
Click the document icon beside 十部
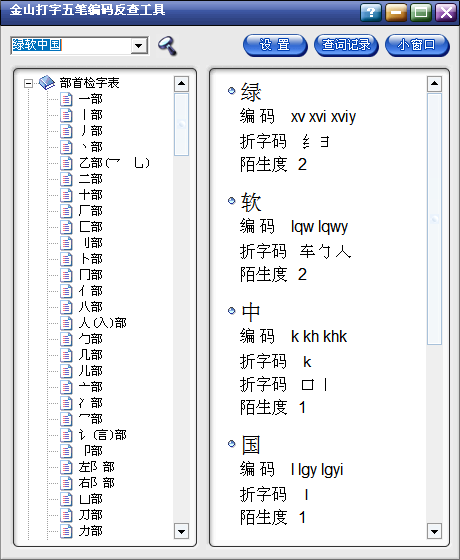[66, 195]
